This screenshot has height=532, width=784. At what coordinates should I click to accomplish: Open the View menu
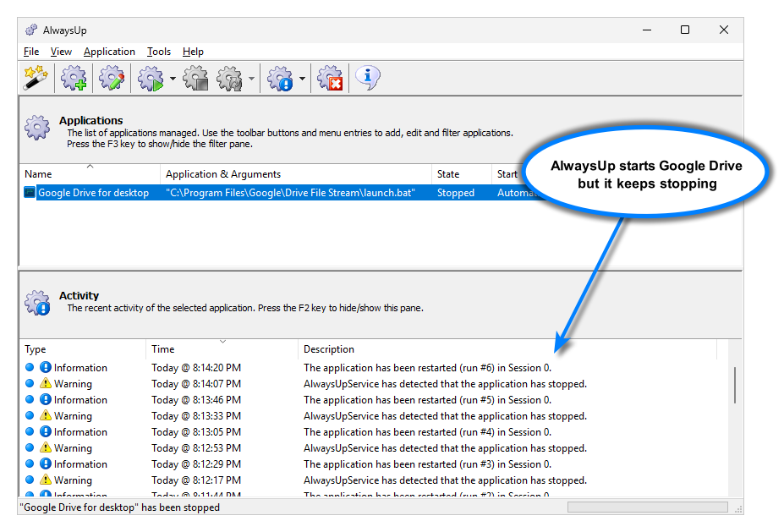(x=60, y=52)
